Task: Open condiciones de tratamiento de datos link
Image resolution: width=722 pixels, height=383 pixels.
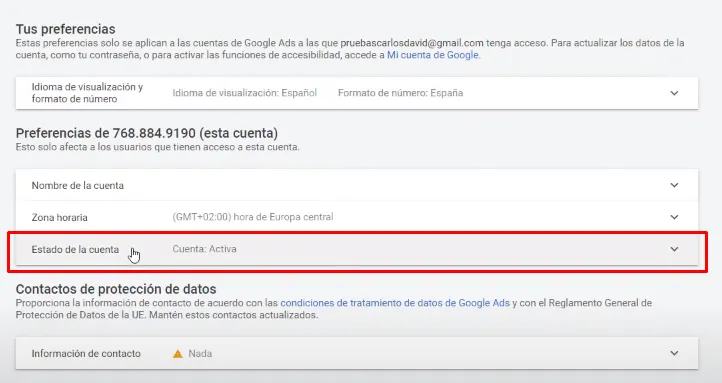Action: 395,303
